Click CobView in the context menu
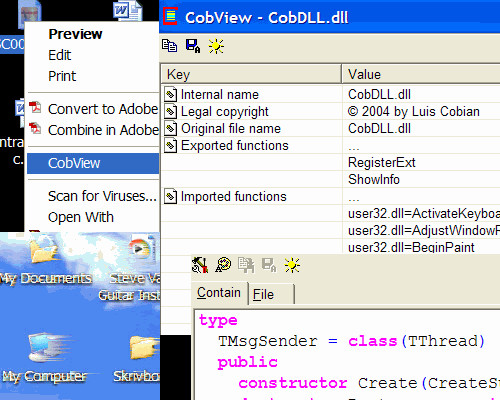Viewport: 500px width, 400px height. coord(93,163)
